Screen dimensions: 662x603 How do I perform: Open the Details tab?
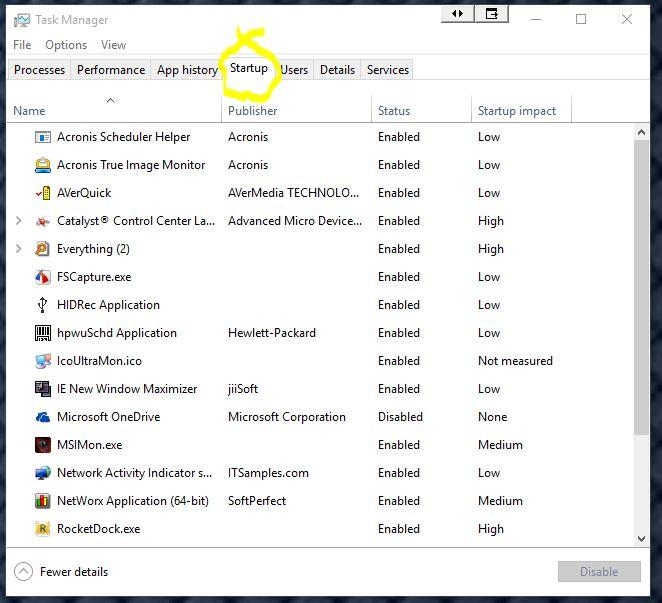point(337,70)
